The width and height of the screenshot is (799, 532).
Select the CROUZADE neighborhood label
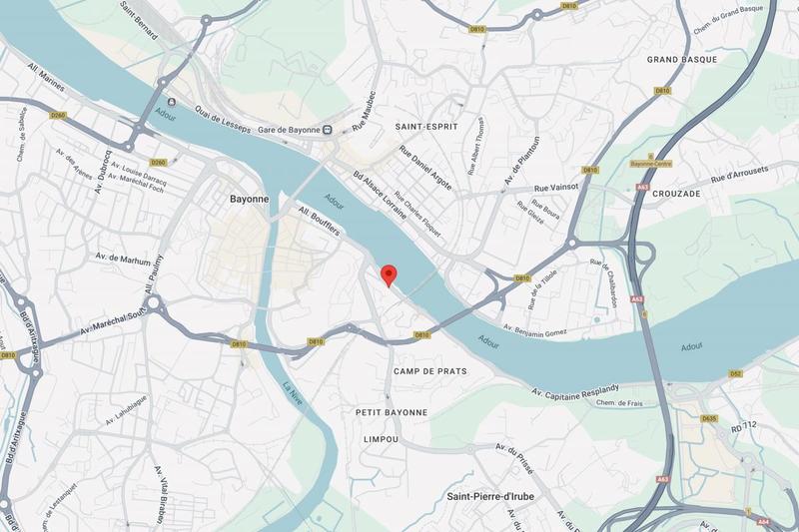click(x=676, y=194)
